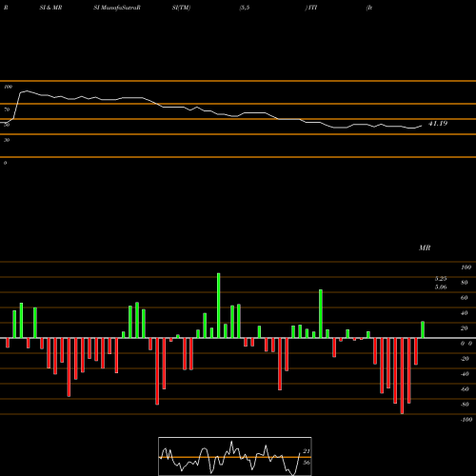Click the MR axis label -60
This screenshot has width=476, height=476.
click(465, 389)
